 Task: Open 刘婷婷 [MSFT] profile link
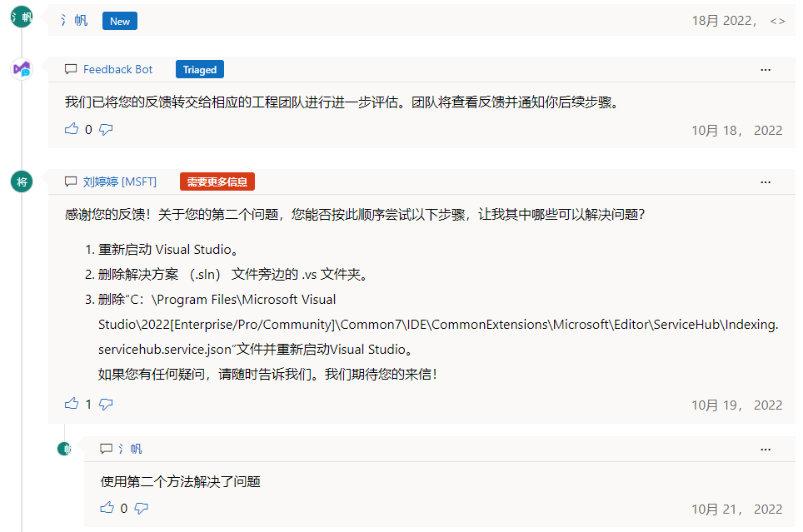pyautogui.click(x=120, y=181)
